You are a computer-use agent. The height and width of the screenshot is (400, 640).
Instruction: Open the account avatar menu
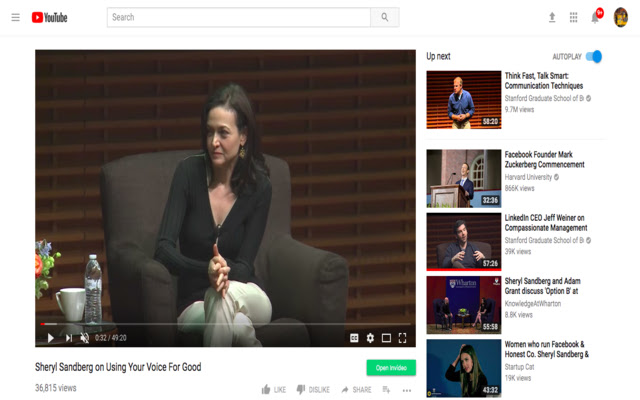(620, 17)
